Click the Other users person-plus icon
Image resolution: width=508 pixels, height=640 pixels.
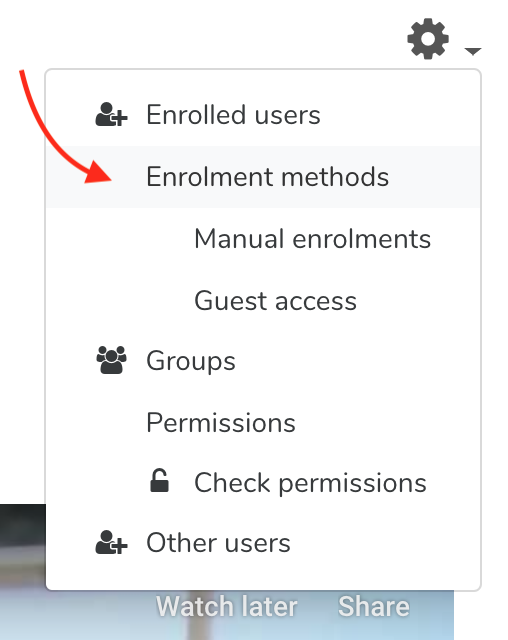(x=111, y=542)
